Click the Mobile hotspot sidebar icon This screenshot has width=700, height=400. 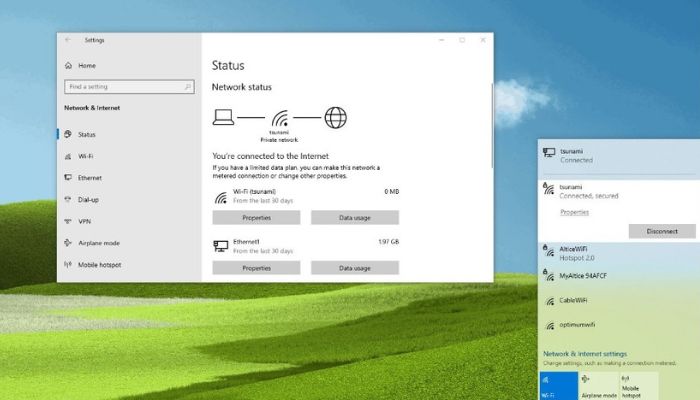coord(68,264)
